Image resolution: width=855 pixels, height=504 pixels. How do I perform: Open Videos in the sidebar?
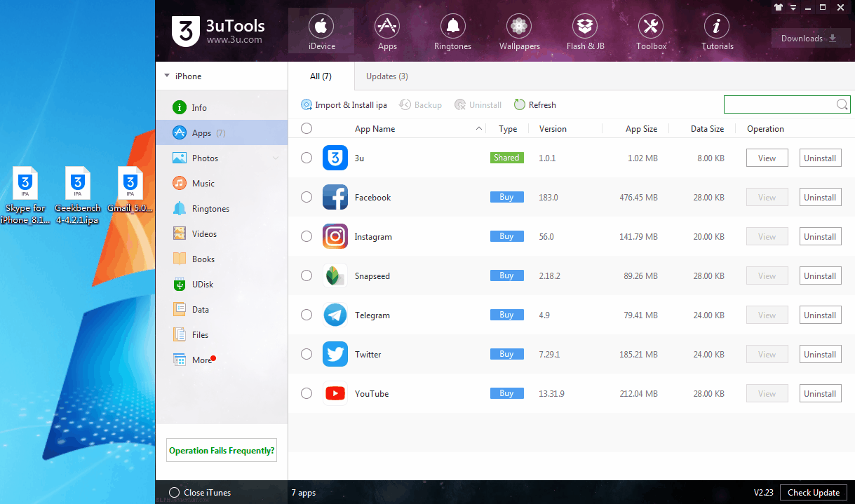point(222,234)
